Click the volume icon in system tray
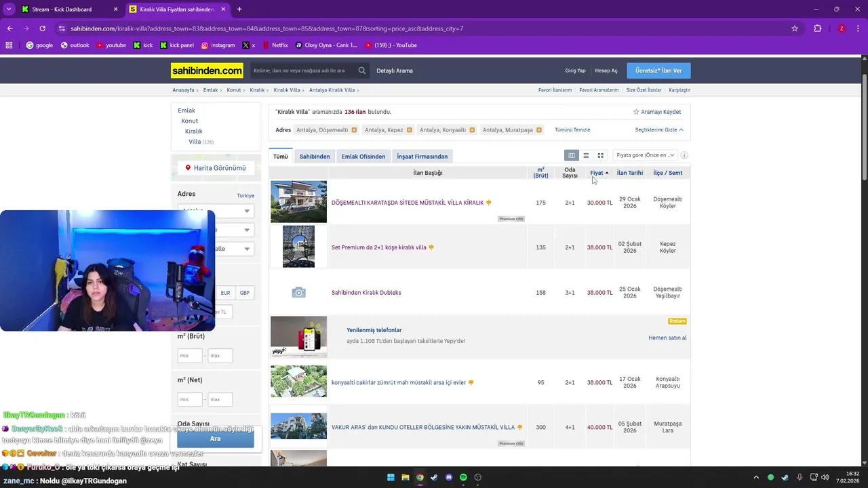868x488 pixels. pos(825,477)
